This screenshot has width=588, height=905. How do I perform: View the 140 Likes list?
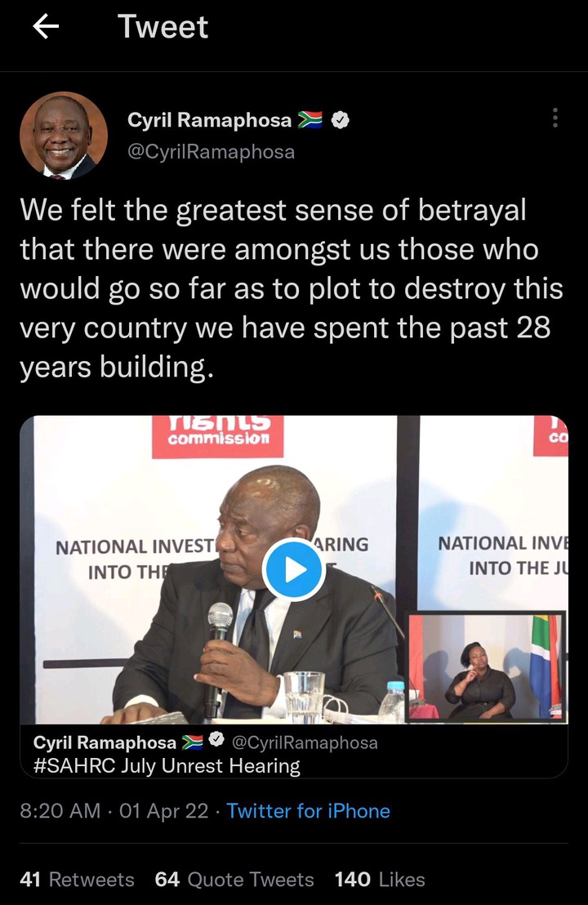point(380,879)
